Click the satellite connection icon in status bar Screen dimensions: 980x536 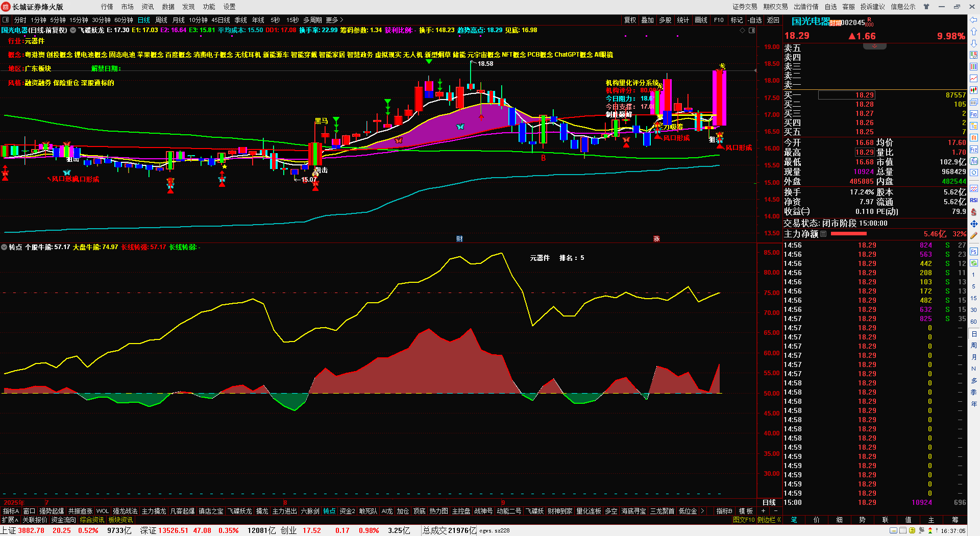(921, 531)
